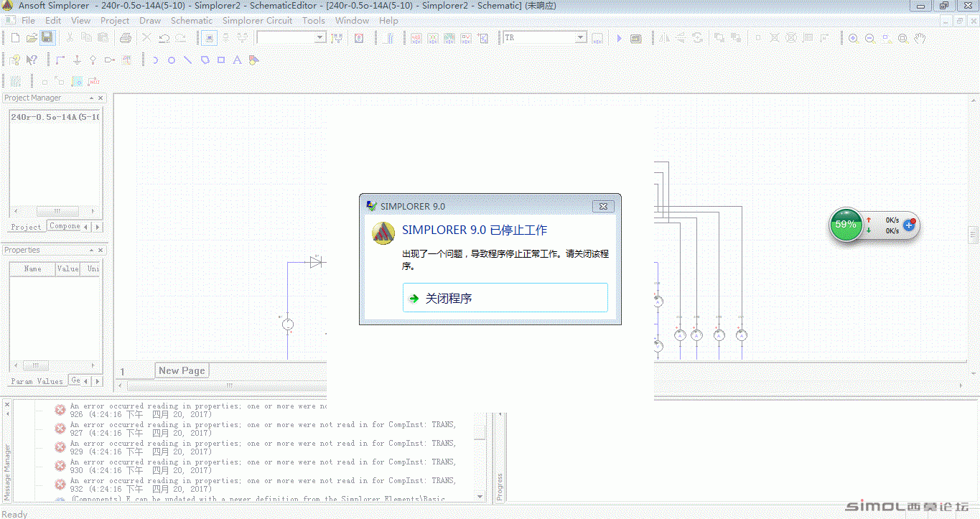Start the simulation with the play arrow

pyautogui.click(x=619, y=38)
